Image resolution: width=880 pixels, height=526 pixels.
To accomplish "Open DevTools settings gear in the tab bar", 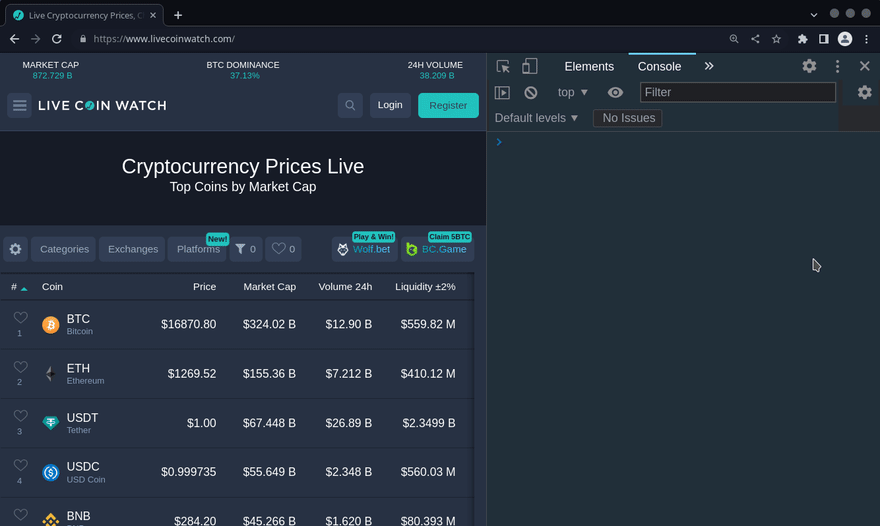I will pyautogui.click(x=809, y=66).
